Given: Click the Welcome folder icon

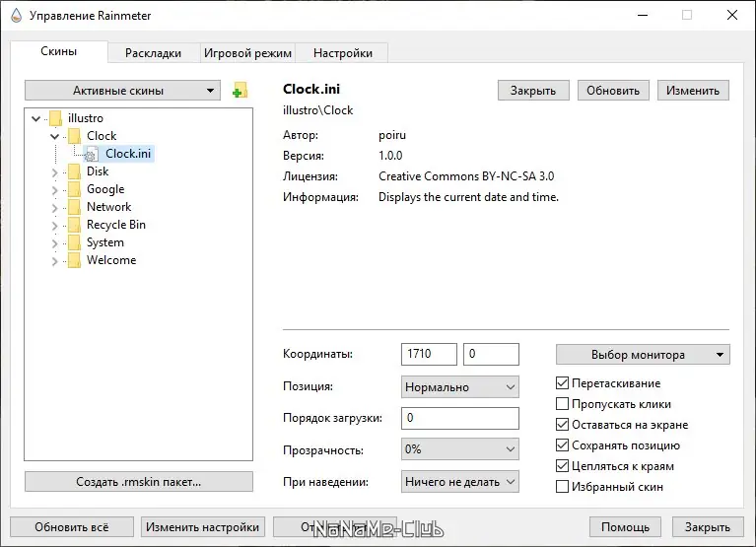Looking at the screenshot, I should (x=73, y=260).
